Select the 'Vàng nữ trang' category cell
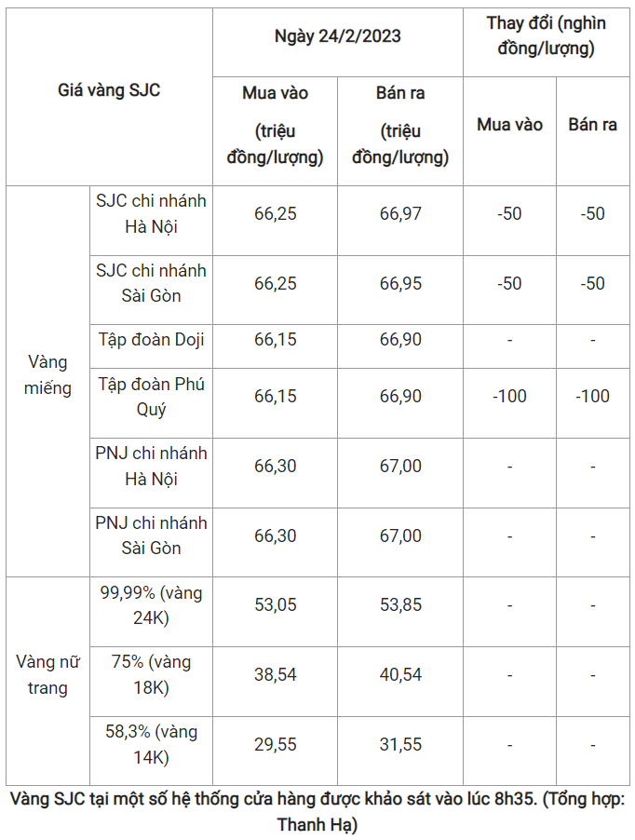The width and height of the screenshot is (635, 840). click(x=48, y=675)
